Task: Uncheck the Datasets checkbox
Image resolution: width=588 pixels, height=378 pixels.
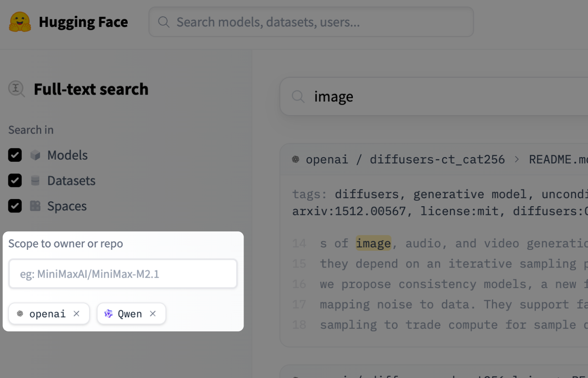Action: (15, 181)
